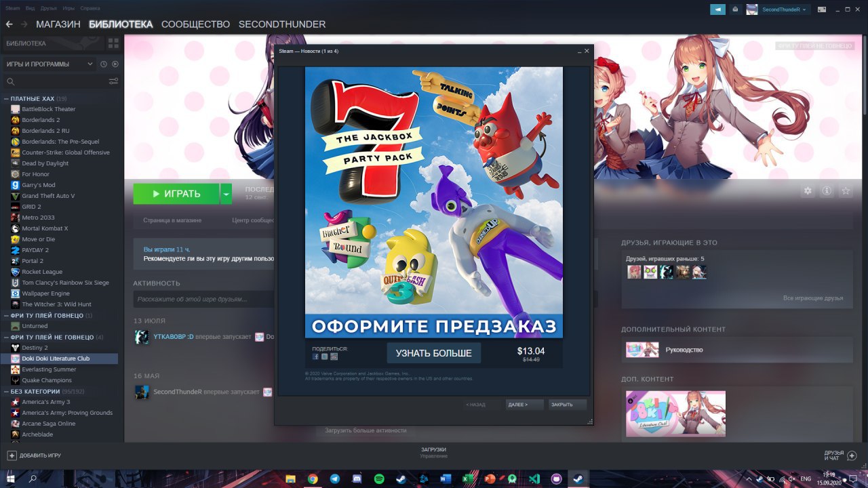Share news on Reddit icon

334,357
